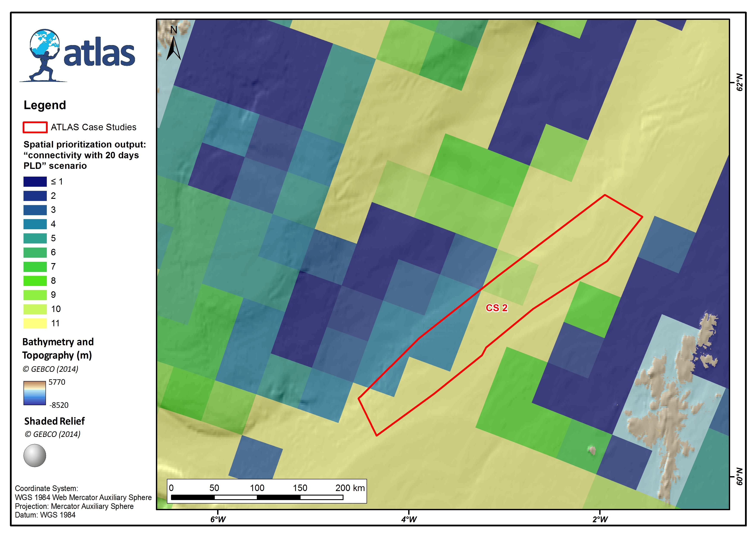The width and height of the screenshot is (756, 535).
Task: Click the 'Spatial prioritization output:' heading
Action: click(85, 144)
